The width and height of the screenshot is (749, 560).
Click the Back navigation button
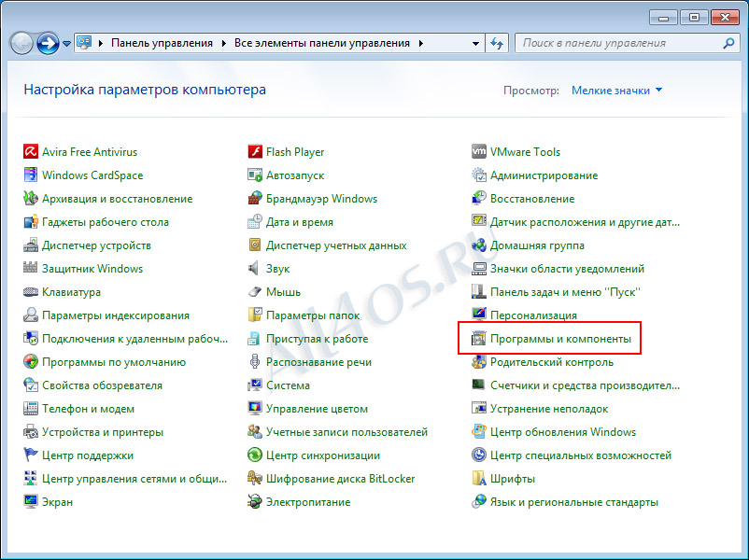tap(21, 44)
